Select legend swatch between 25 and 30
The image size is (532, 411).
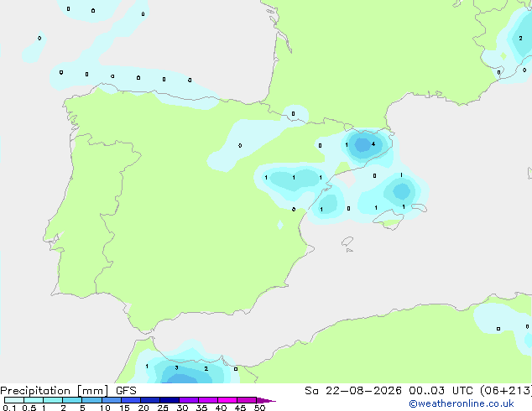[x=169, y=400]
